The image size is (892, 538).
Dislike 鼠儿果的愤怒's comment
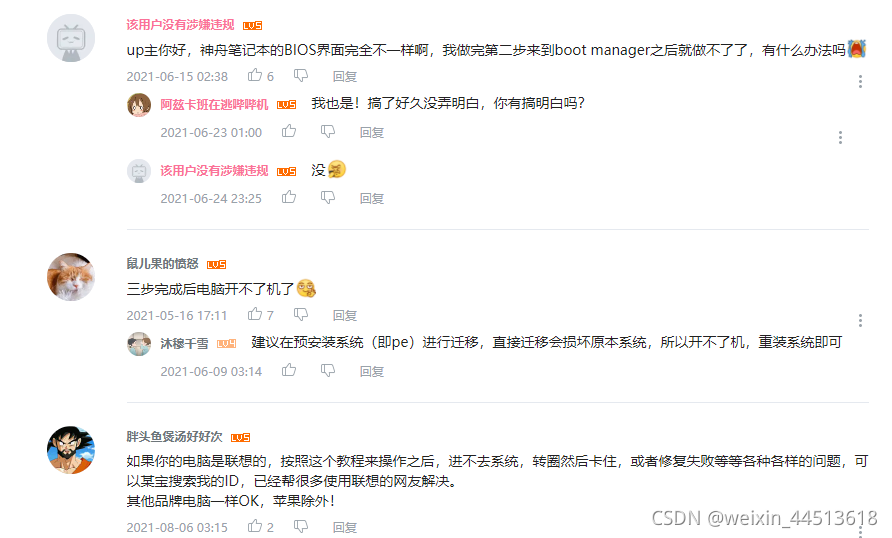(301, 314)
